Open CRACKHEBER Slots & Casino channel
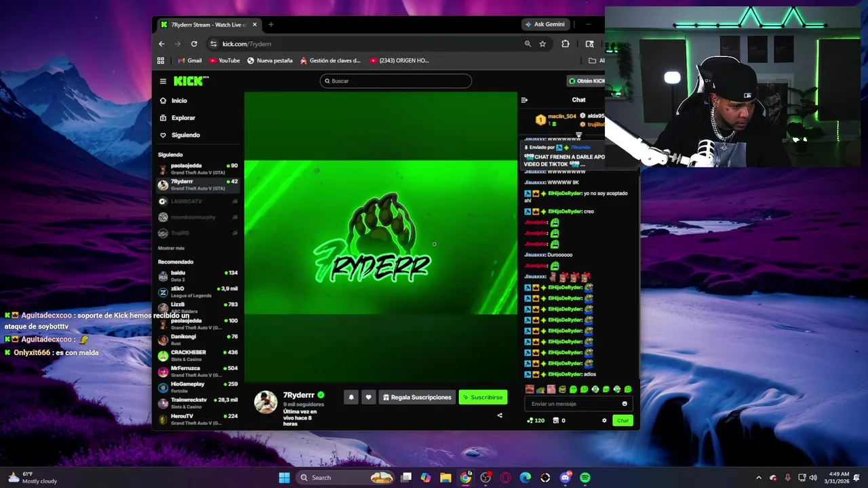 (x=198, y=356)
